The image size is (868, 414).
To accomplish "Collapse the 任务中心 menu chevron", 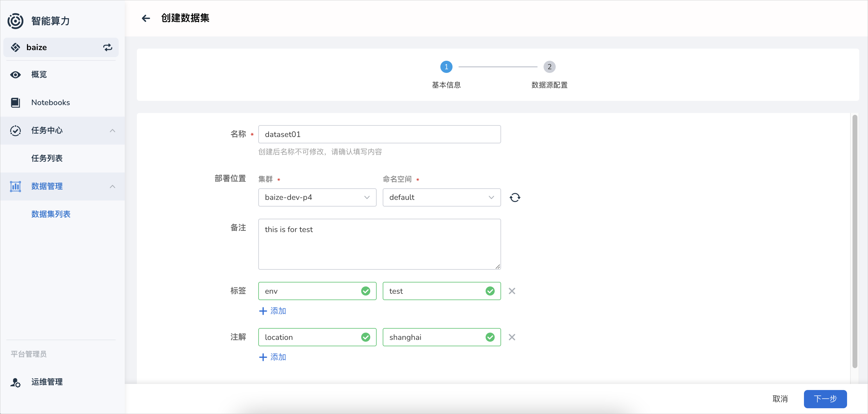I will pos(113,131).
